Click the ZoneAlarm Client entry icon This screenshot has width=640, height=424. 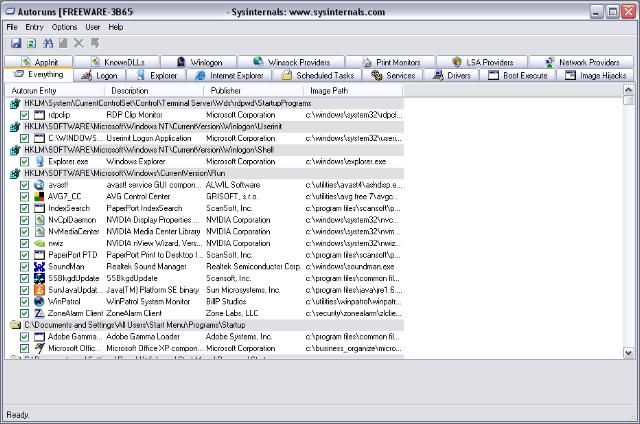point(39,314)
